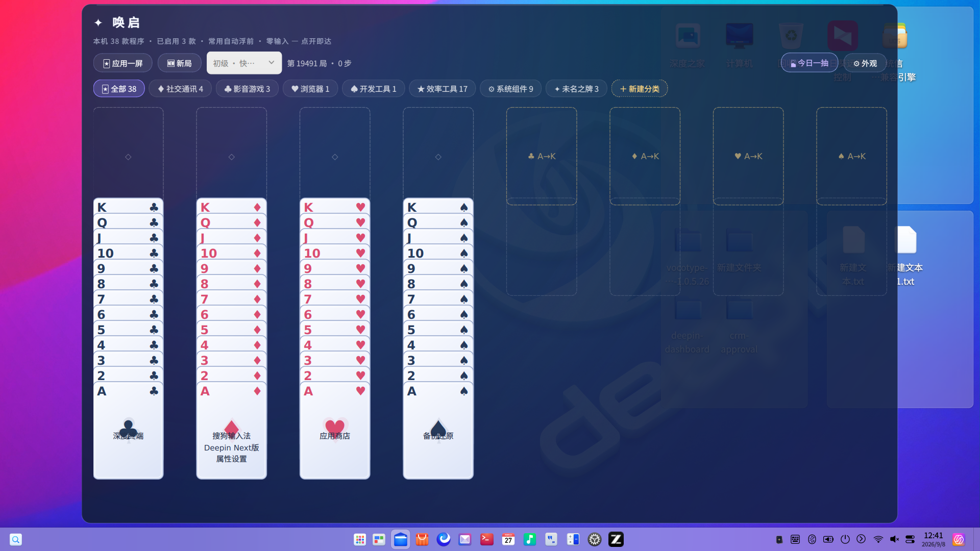
Task: Open the 外观 appearance settings
Action: point(865,63)
